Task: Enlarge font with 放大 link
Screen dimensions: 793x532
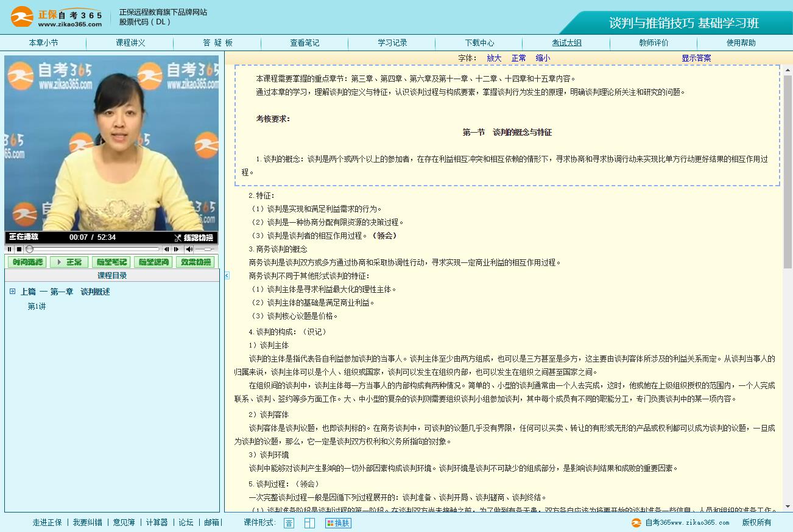Action: 494,58
